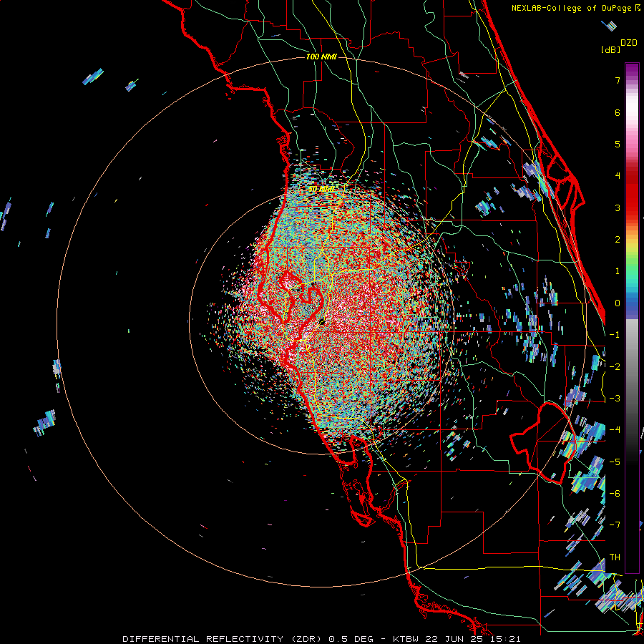Click the 2 value on the scale
The width and height of the screenshot is (644, 644).
point(618,240)
